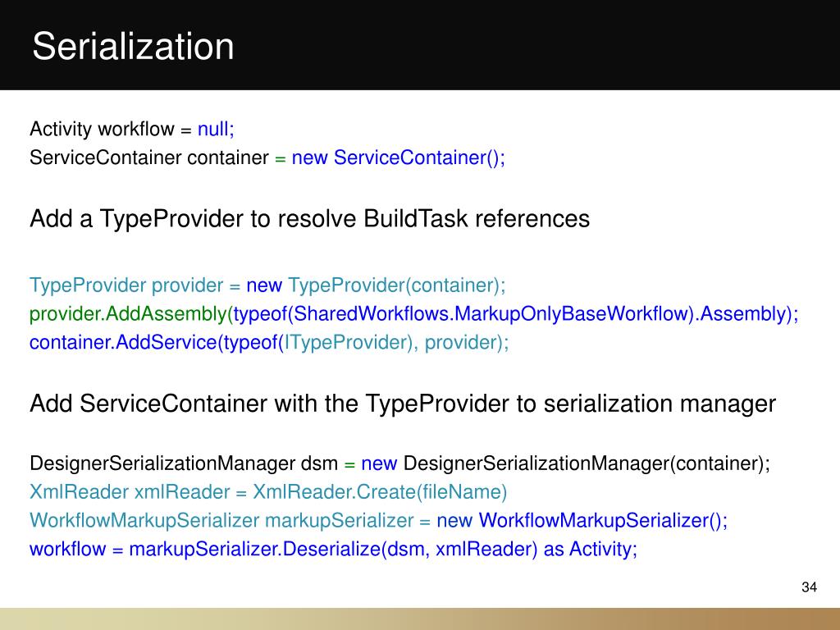This screenshot has height=630, width=840.
Task: Click the line 'ServiceContainer container = new ServiceContainer();'
Action: tap(267, 157)
